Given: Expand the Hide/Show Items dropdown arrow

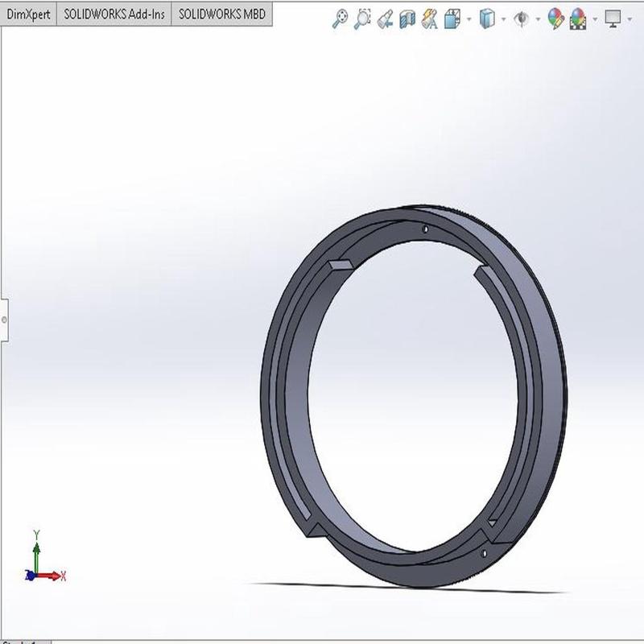Looking at the screenshot, I should coord(538,19).
